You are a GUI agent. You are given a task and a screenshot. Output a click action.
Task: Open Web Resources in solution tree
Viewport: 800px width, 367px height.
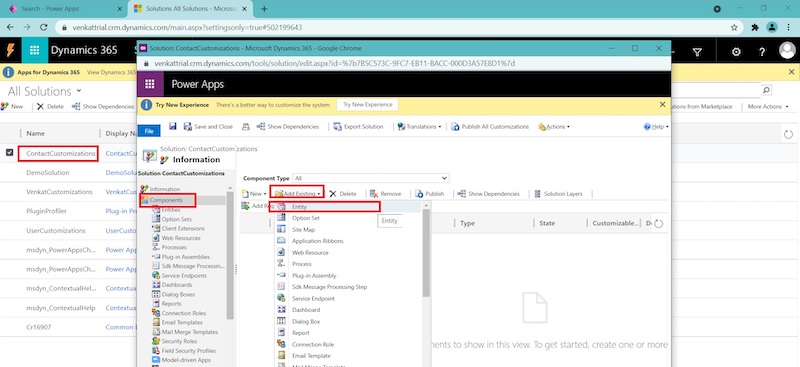(181, 238)
